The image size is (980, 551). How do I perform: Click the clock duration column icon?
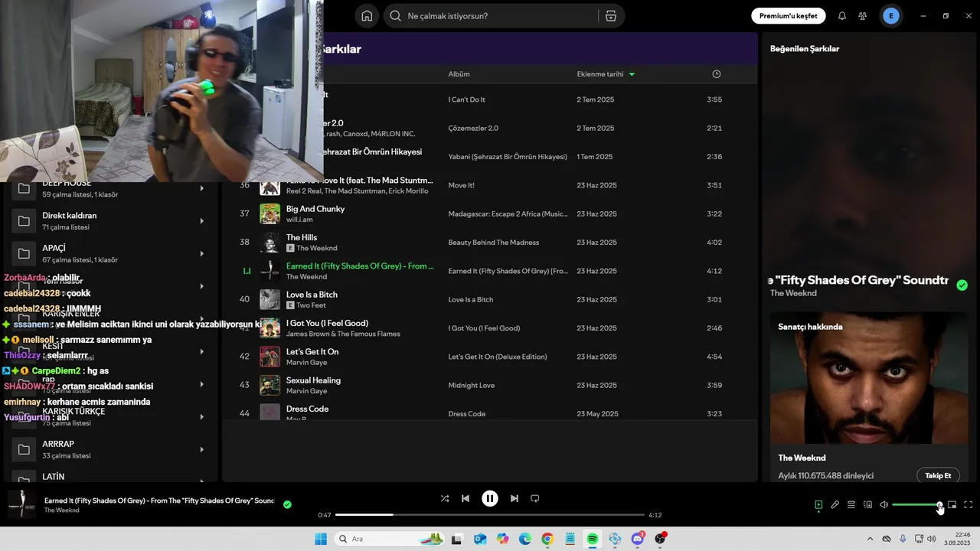click(717, 74)
